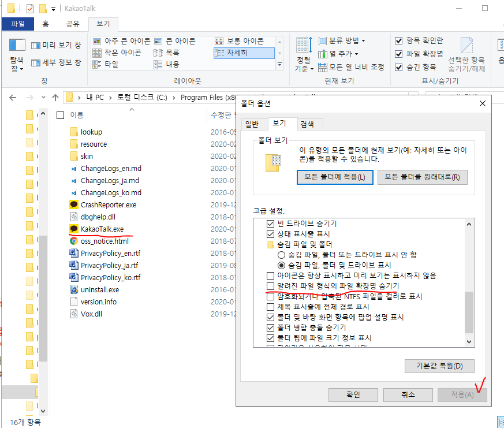The height and width of the screenshot is (428, 504).
Task: Select the Vox.dll file icon
Action: (74, 314)
